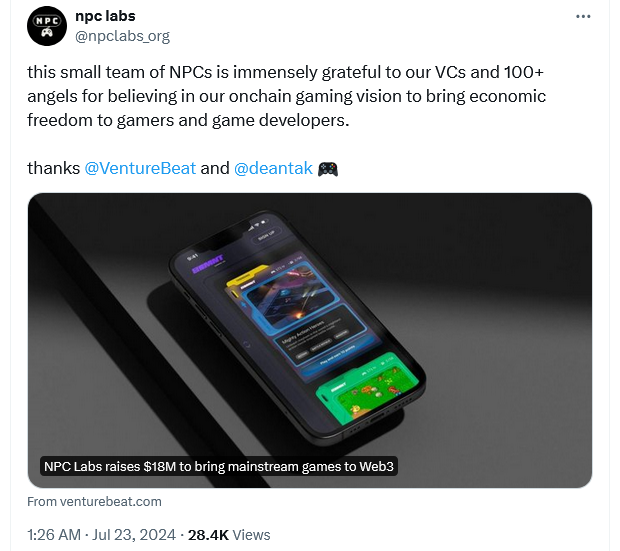Click the word "thanks" in the tweet
The height and width of the screenshot is (551, 620).
53,168
